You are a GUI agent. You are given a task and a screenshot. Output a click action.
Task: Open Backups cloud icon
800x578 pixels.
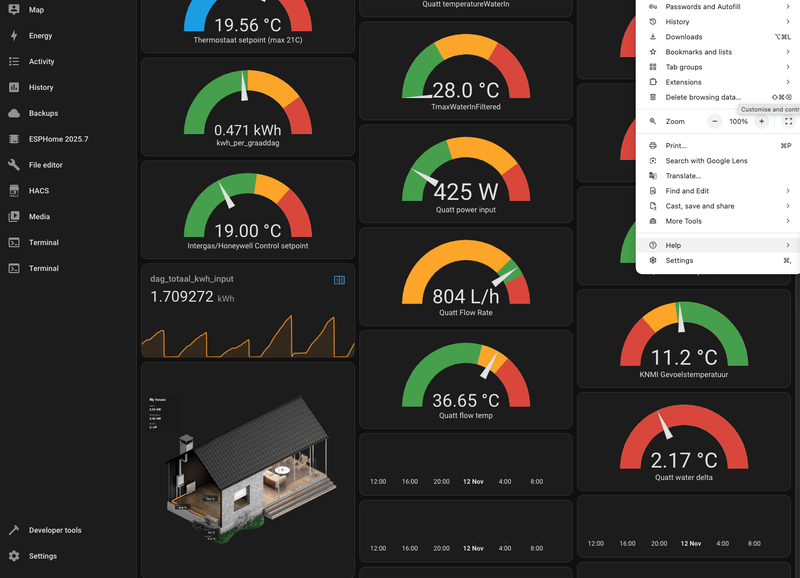point(14,113)
